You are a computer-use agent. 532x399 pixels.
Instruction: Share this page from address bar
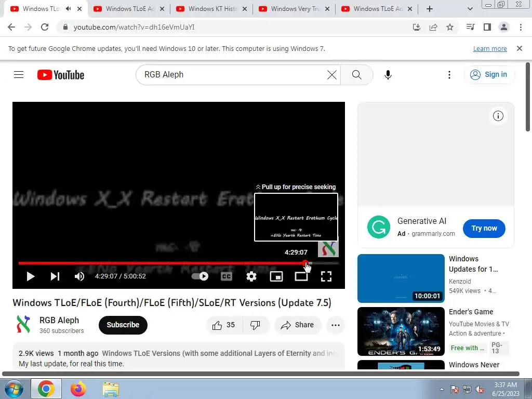click(x=433, y=27)
